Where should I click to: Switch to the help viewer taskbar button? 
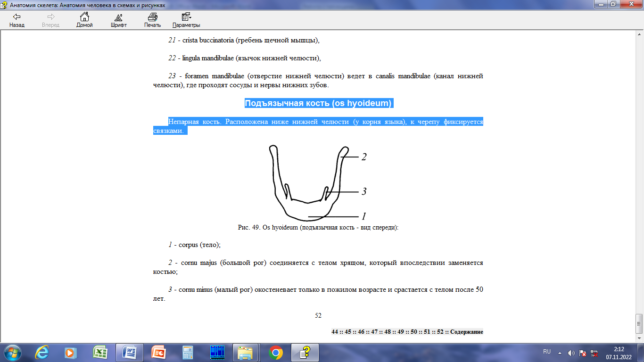pyautogui.click(x=305, y=352)
